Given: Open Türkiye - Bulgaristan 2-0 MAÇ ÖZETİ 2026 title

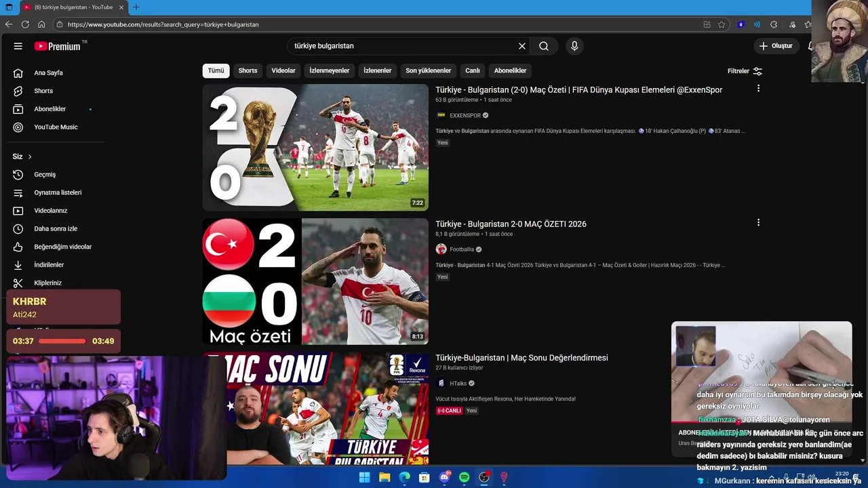Looking at the screenshot, I should click(511, 224).
